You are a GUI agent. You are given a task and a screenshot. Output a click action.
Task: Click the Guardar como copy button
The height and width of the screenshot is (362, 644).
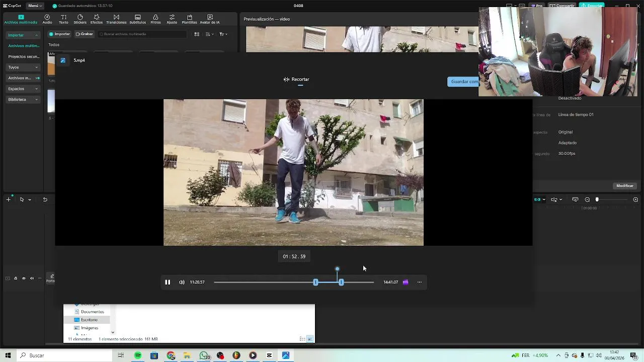[463, 81]
